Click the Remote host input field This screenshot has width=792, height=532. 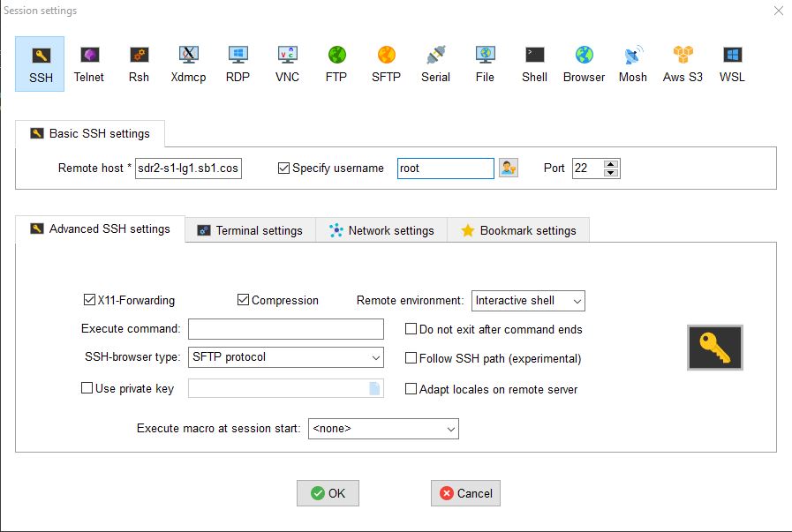[188, 169]
